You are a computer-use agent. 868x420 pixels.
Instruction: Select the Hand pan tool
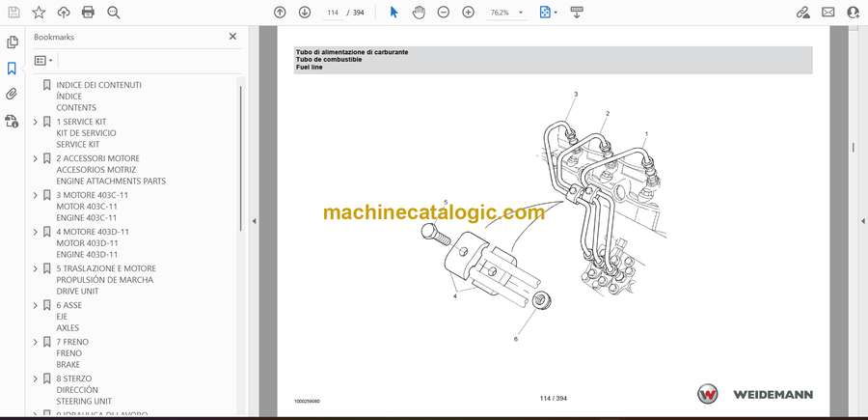click(x=419, y=13)
